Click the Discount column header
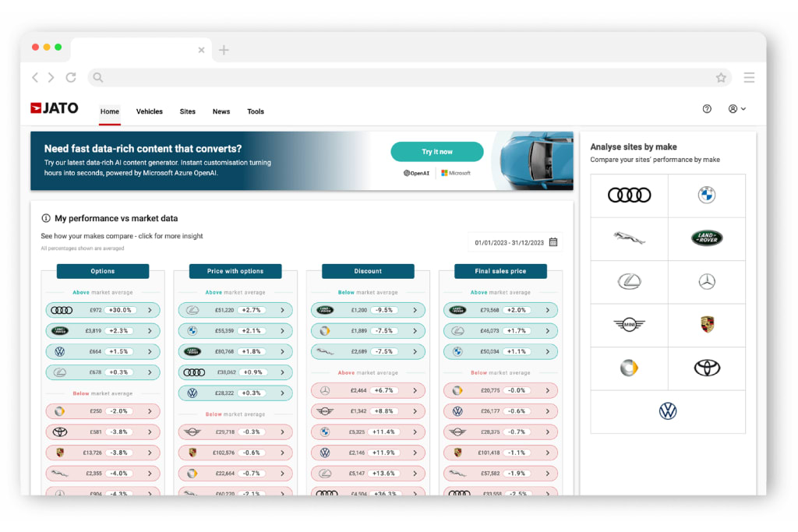This screenshot has height=532, width=798. coord(368,271)
